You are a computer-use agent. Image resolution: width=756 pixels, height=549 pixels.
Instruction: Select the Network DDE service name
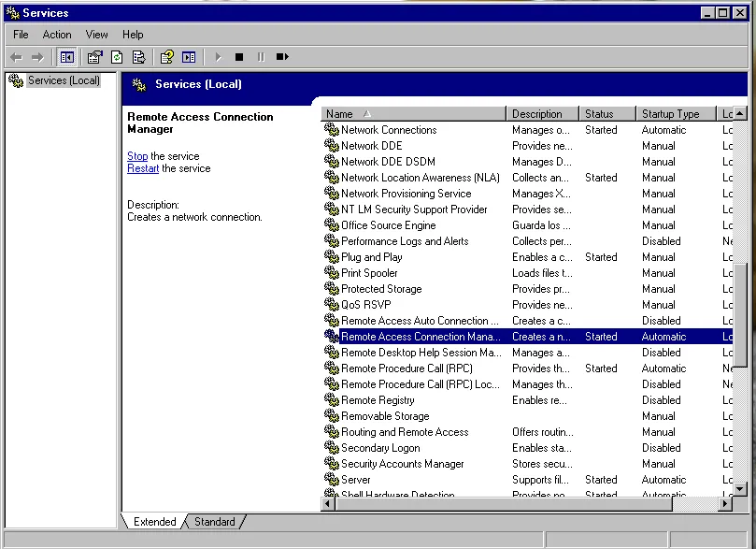(x=371, y=146)
